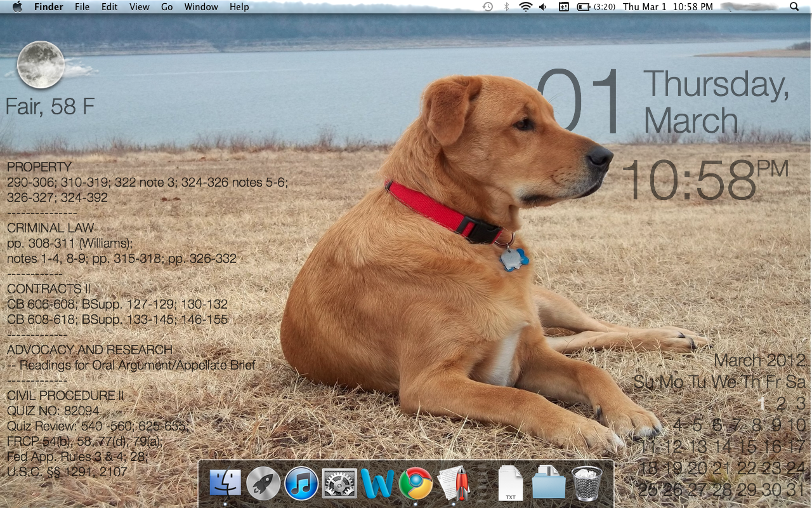812x508 pixels.
Task: Open the Edit menu
Action: 110,7
